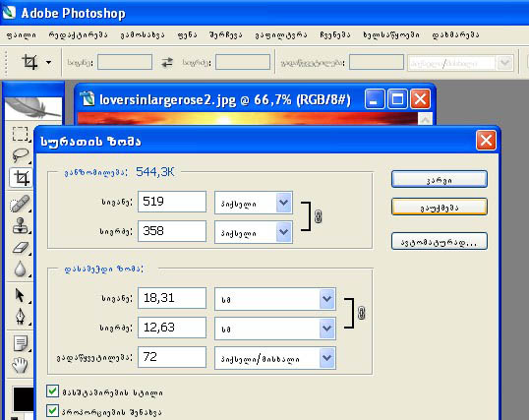Click the გაუქმება cancel button
The width and height of the screenshot is (529, 420).
(440, 207)
